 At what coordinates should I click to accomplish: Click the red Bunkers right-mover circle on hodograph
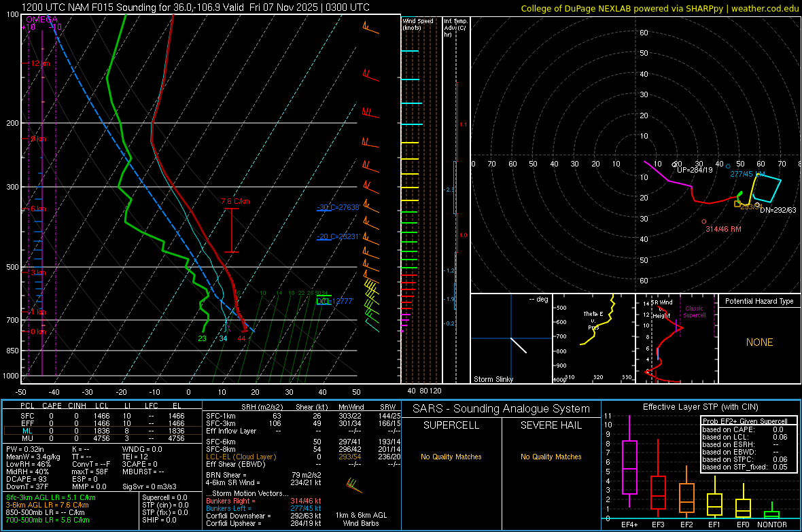point(704,221)
